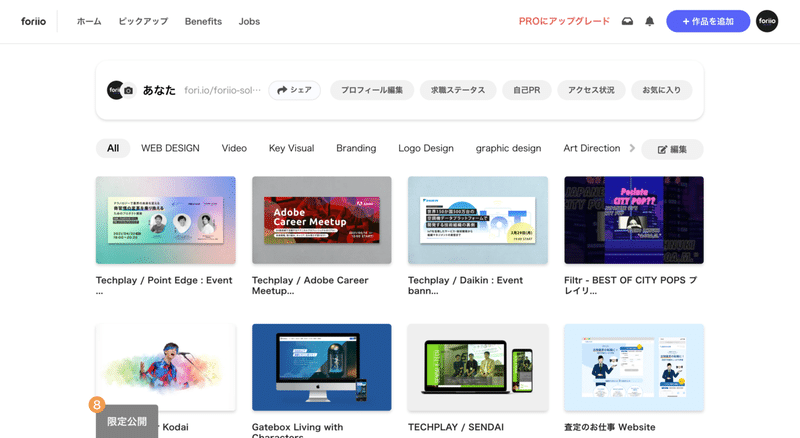The image size is (800, 438).
Task: Filter by Video category
Action: pos(234,148)
